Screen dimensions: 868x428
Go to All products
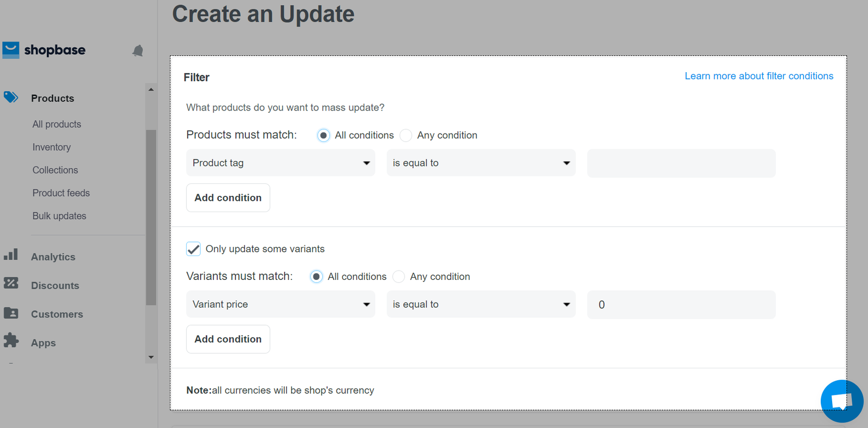click(x=57, y=124)
